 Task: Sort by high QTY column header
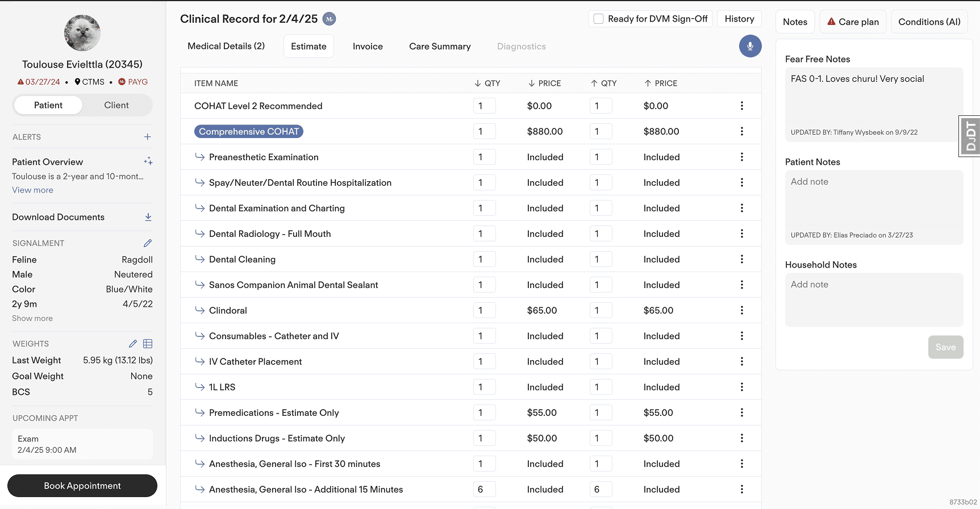point(603,83)
